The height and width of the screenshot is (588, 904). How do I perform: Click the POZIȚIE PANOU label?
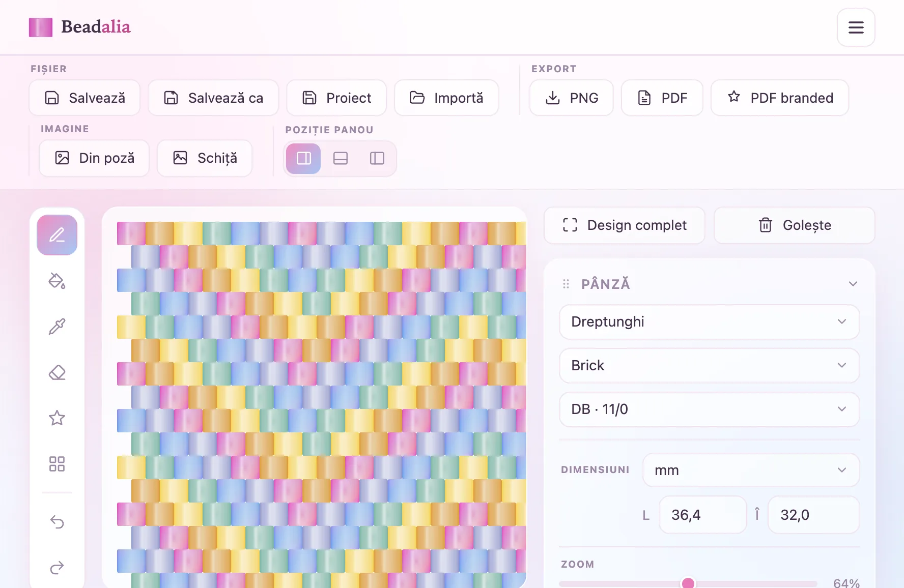(329, 130)
